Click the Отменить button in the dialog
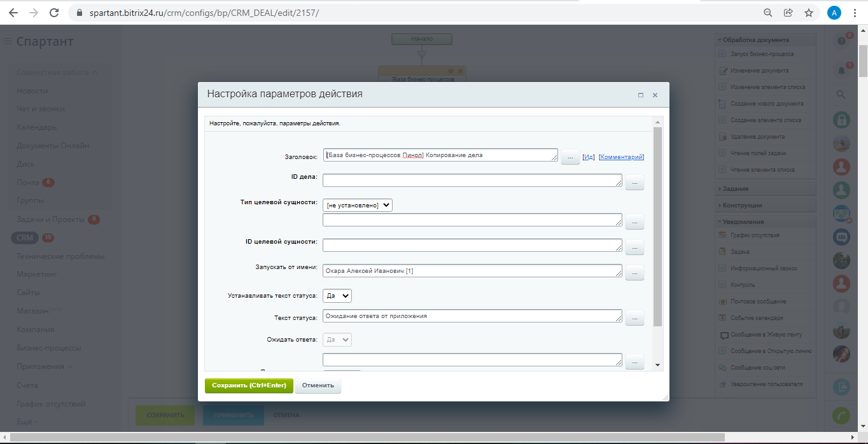868x444 pixels. coord(318,385)
